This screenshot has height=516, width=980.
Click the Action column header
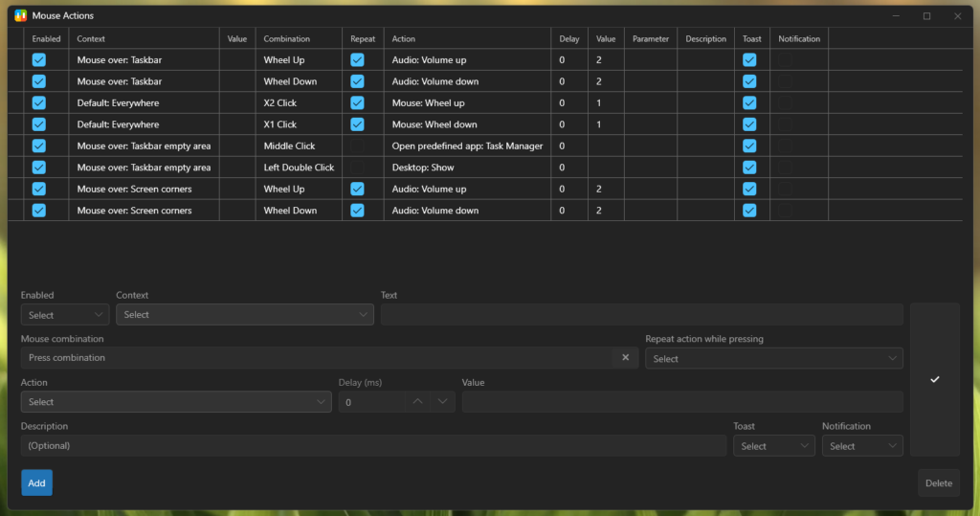[x=404, y=39]
